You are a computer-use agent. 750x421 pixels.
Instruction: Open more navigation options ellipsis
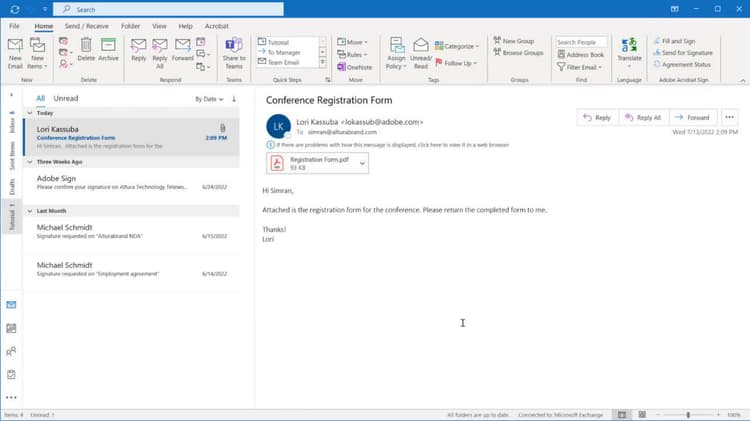[x=11, y=398]
